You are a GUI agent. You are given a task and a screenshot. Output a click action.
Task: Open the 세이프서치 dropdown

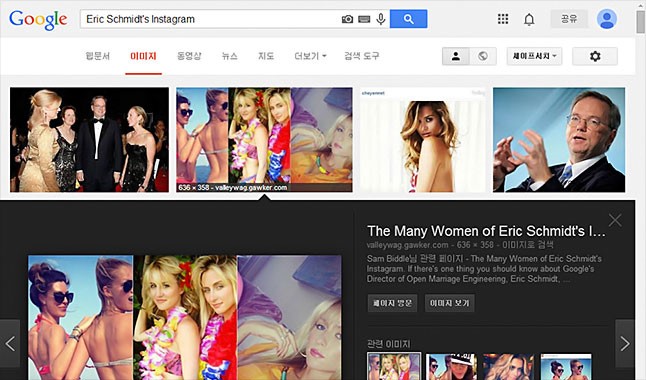[x=534, y=56]
